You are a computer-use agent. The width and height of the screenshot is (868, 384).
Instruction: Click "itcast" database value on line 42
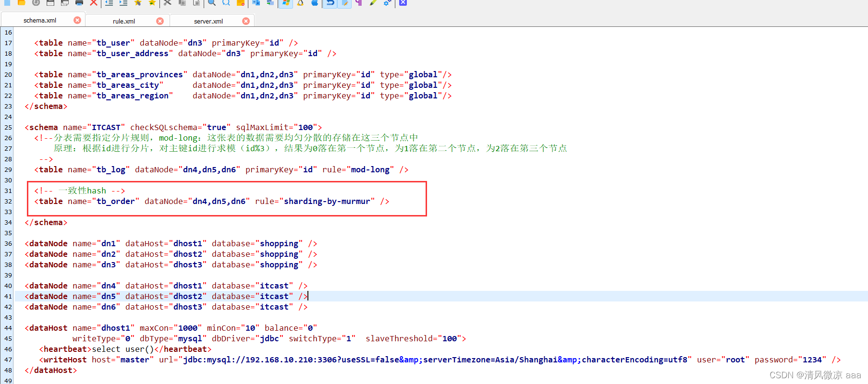274,307
